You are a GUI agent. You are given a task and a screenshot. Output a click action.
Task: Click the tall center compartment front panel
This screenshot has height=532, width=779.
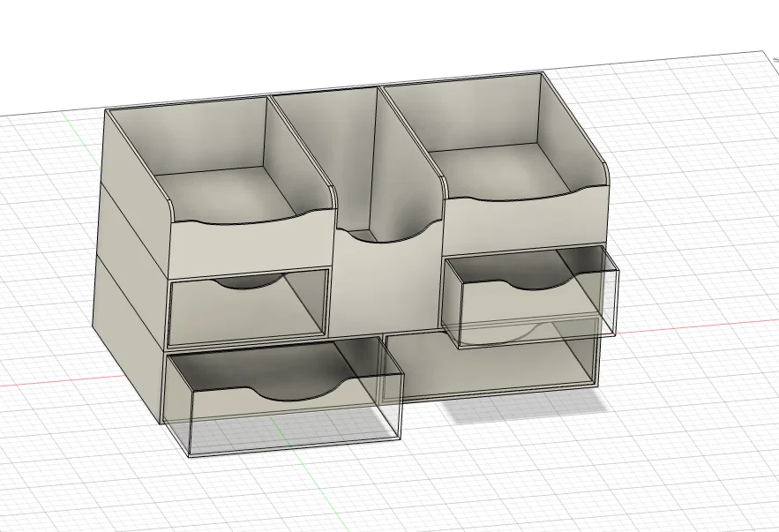click(385, 282)
